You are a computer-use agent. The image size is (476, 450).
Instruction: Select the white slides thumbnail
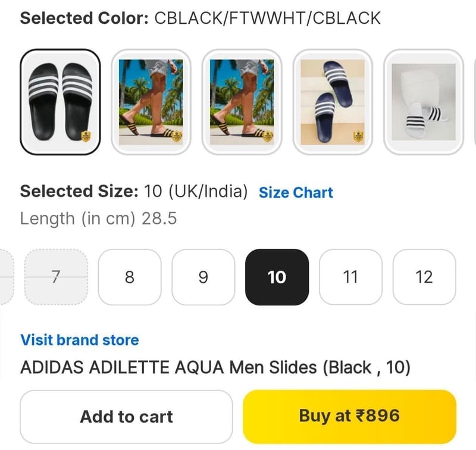(x=424, y=102)
